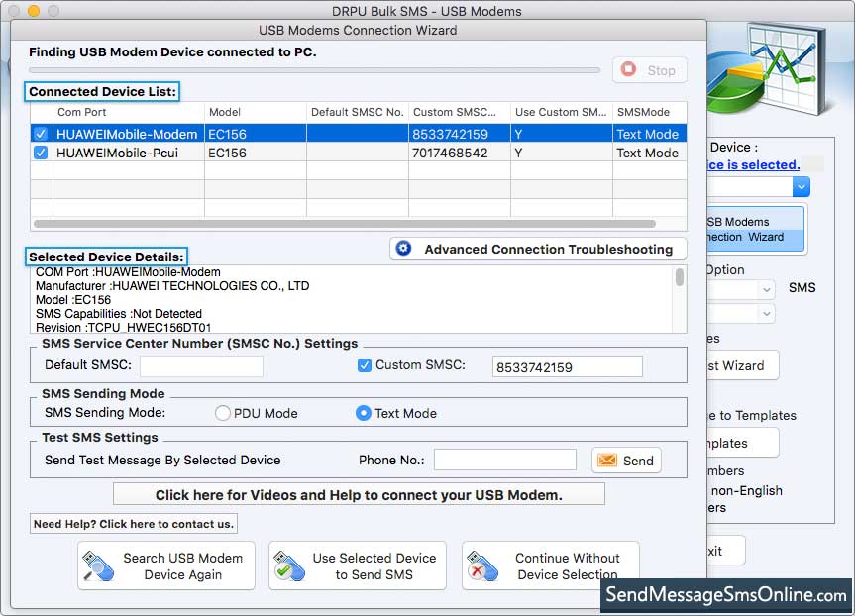Sort the list by the Com Port column
Image resolution: width=855 pixels, height=616 pixels.
pos(129,112)
